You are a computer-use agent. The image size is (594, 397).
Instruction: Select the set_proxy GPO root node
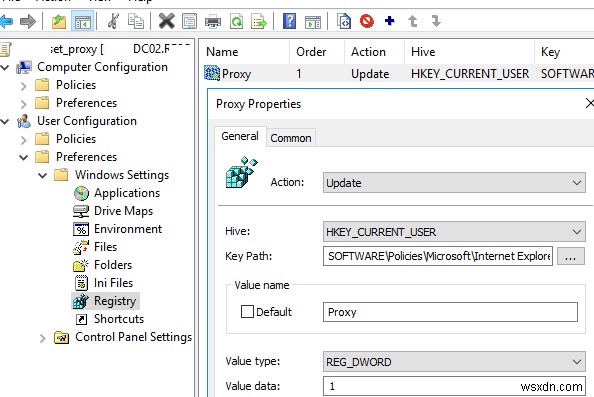click(95, 49)
